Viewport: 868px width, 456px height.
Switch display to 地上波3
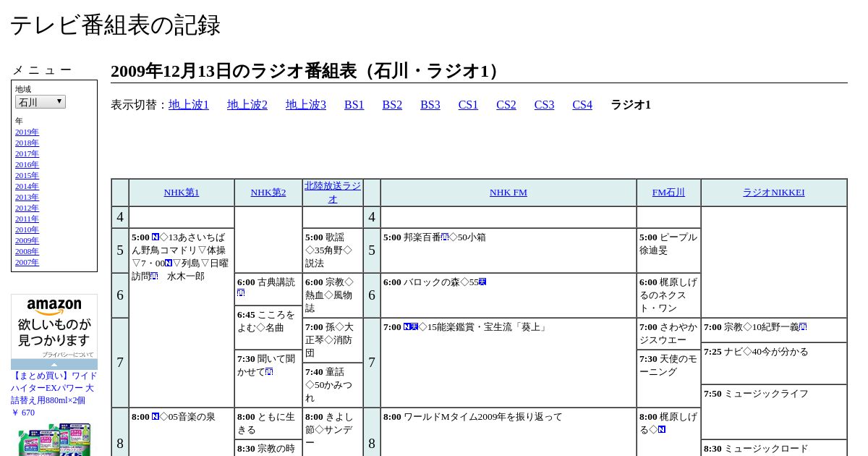306,105
